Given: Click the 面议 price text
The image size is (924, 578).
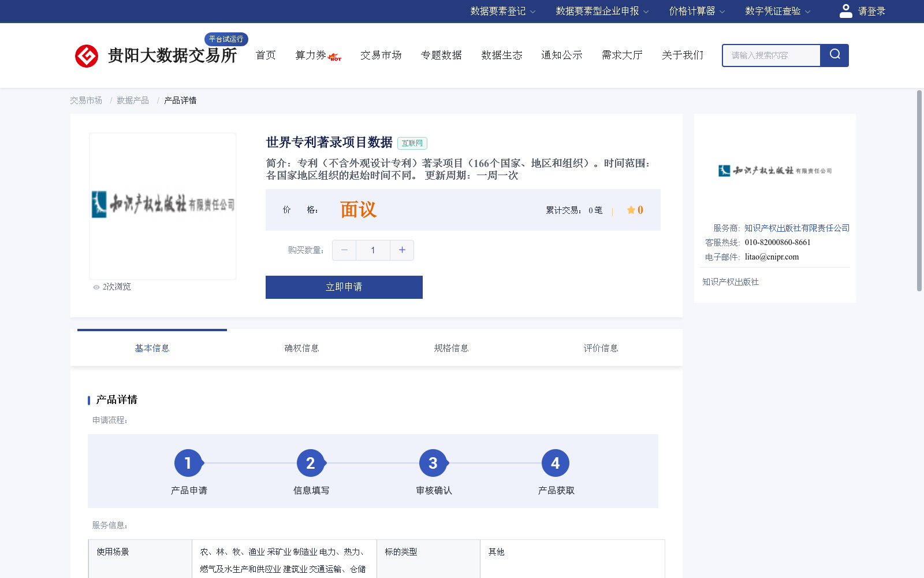Looking at the screenshot, I should point(358,210).
